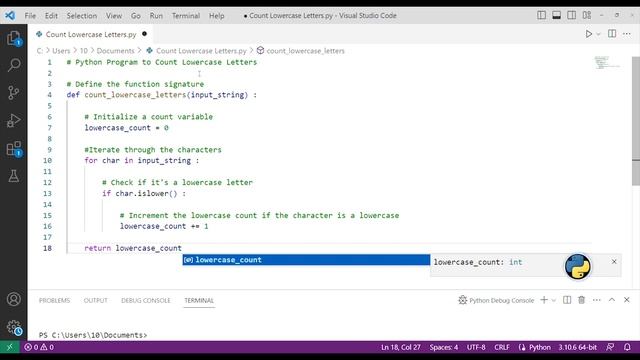The image size is (640, 360).
Task: Kill terminal with trash icon
Action: point(582,300)
